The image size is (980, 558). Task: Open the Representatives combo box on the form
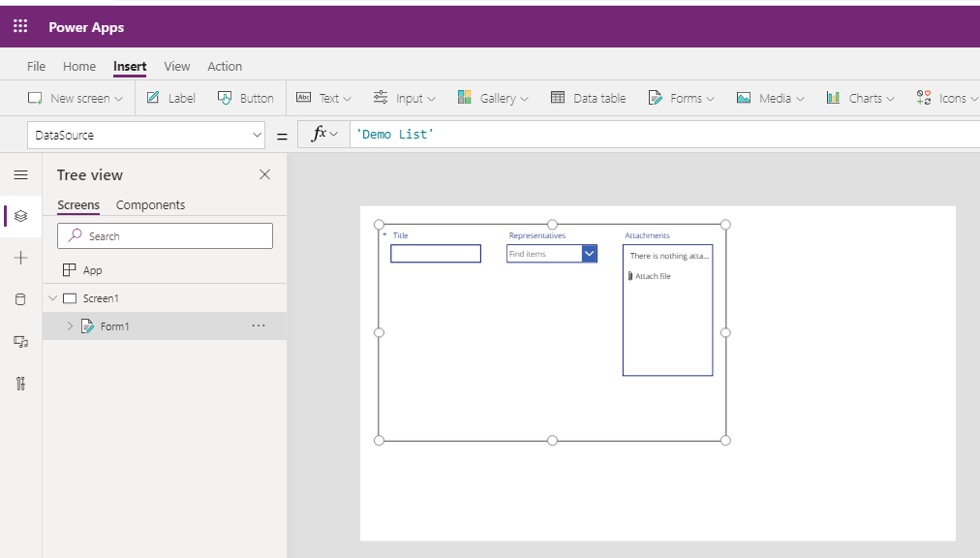[x=589, y=253]
